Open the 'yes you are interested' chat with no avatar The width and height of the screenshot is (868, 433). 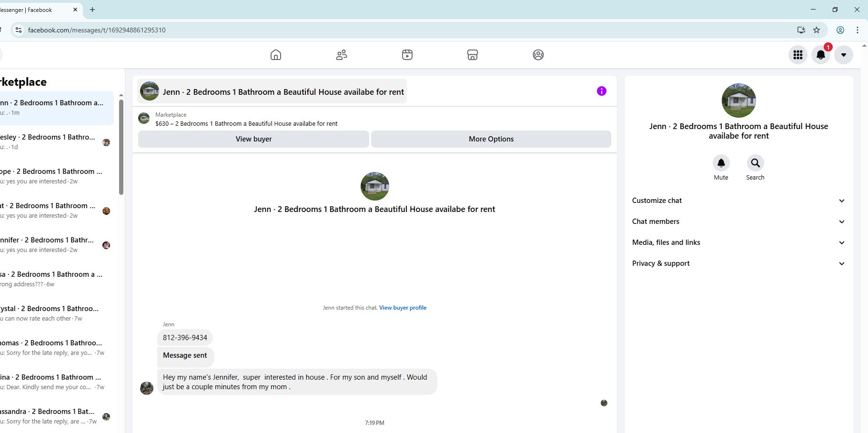56,176
